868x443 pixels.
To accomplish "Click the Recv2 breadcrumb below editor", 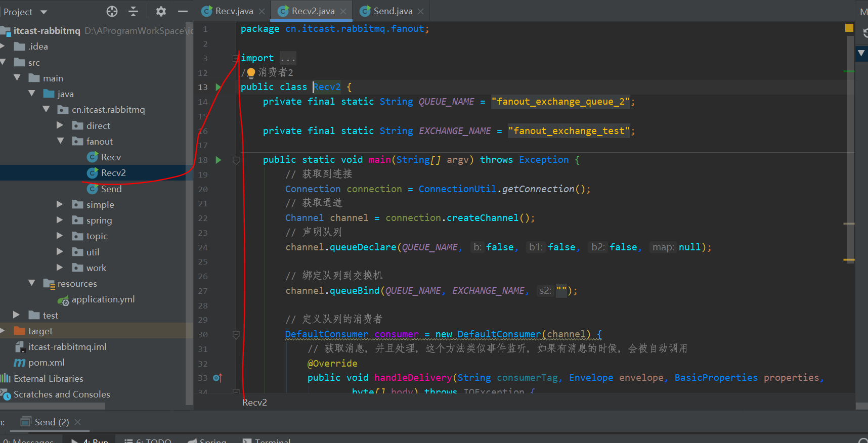I will (254, 403).
